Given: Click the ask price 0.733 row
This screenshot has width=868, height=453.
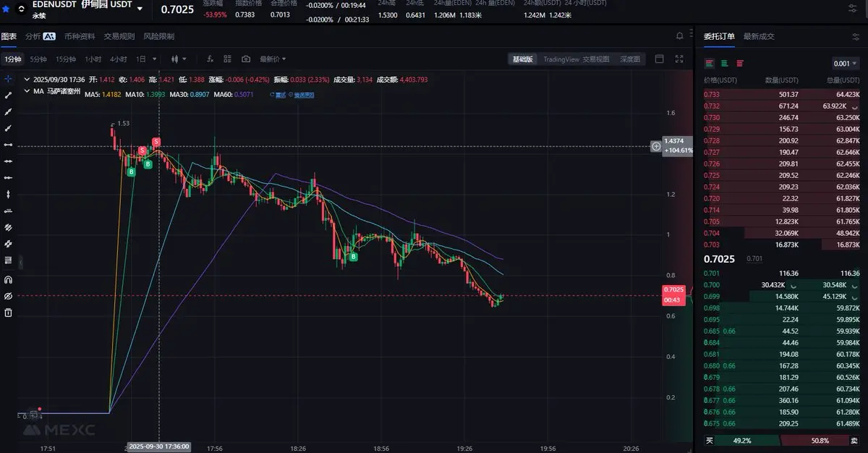Looking at the screenshot, I should pos(783,94).
